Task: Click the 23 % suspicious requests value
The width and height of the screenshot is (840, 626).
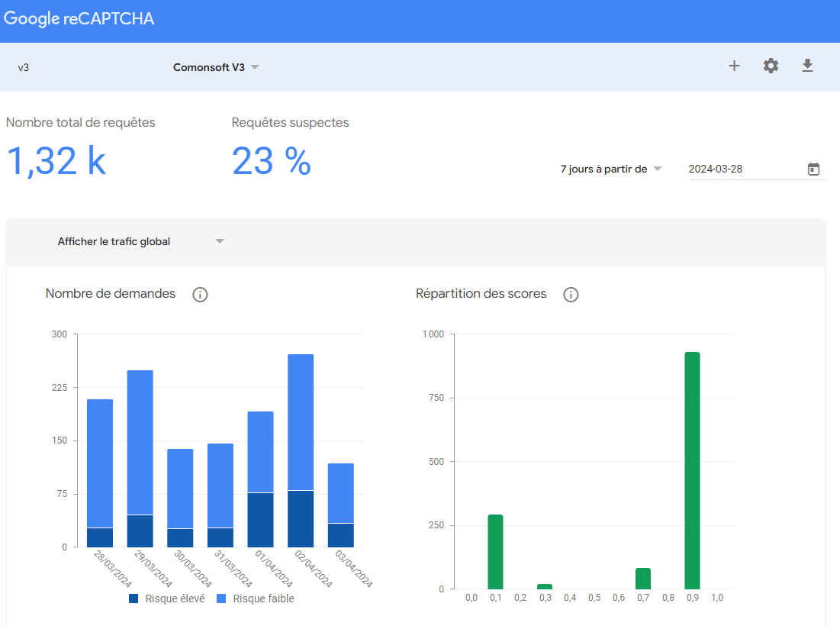Action: [x=271, y=160]
